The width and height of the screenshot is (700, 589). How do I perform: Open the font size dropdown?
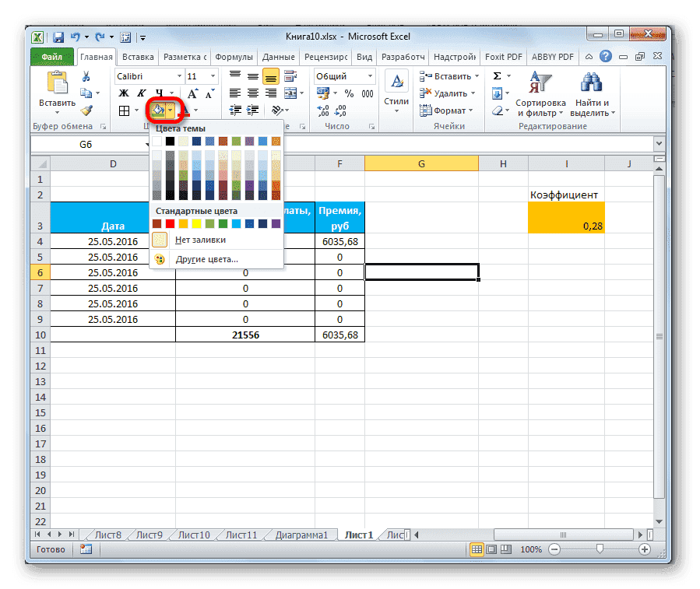(212, 76)
